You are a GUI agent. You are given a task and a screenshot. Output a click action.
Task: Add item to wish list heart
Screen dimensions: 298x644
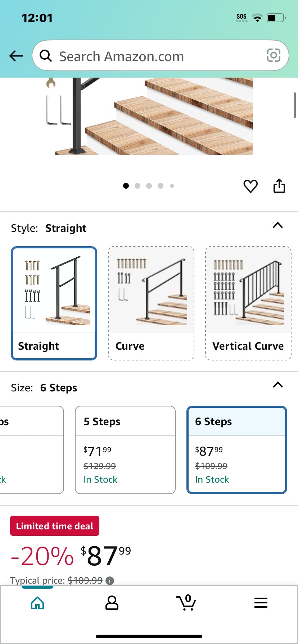coord(250,186)
